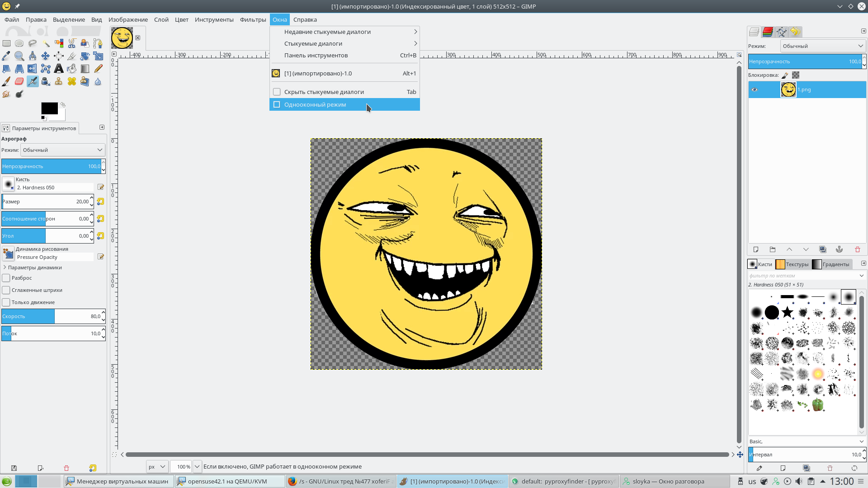The height and width of the screenshot is (488, 868).
Task: Open the px units dropdown
Action: tap(157, 467)
